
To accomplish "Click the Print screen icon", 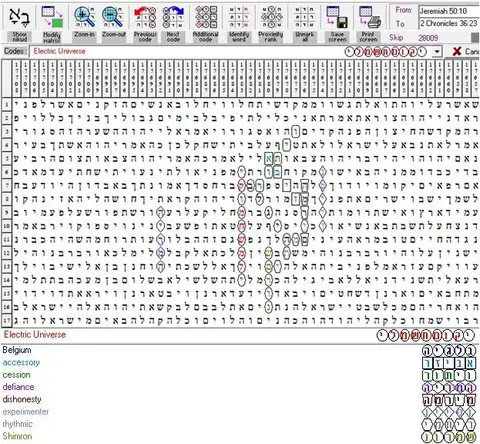I will click(x=370, y=17).
